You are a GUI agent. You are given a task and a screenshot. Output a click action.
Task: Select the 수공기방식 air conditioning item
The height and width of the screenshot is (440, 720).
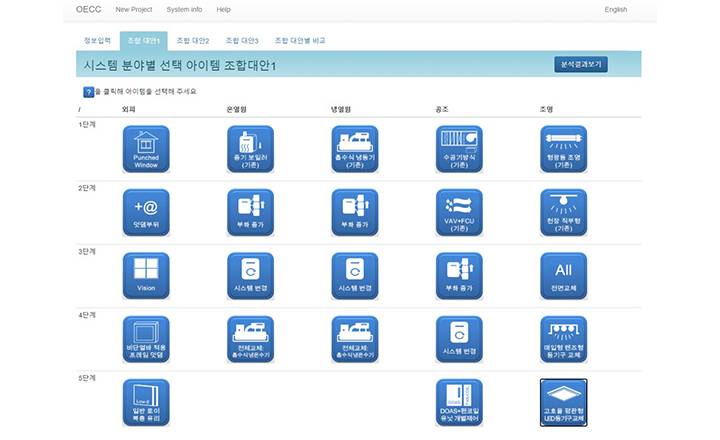click(x=459, y=150)
